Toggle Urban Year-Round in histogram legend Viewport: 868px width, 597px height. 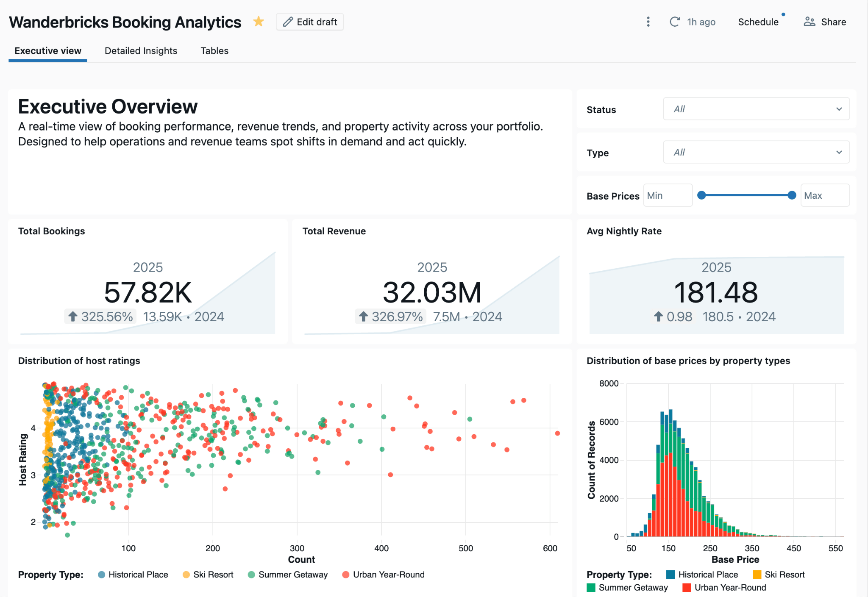coord(724,588)
